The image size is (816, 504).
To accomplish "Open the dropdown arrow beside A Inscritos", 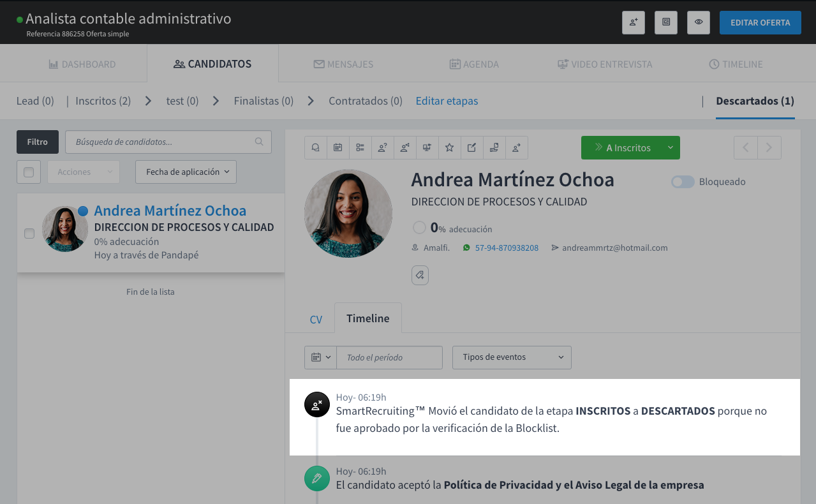I will click(x=670, y=148).
